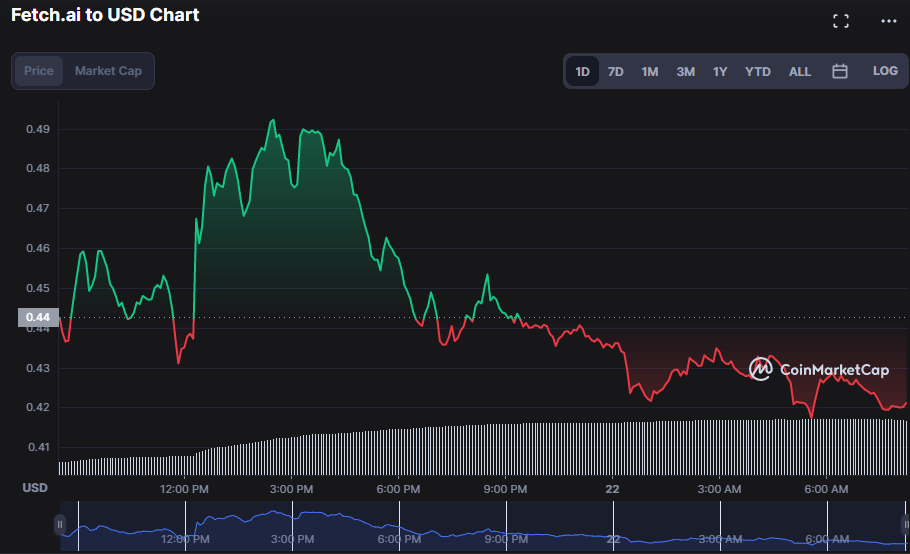
Task: Click the Fetch.ai to USD Chart title
Action: pyautogui.click(x=105, y=15)
